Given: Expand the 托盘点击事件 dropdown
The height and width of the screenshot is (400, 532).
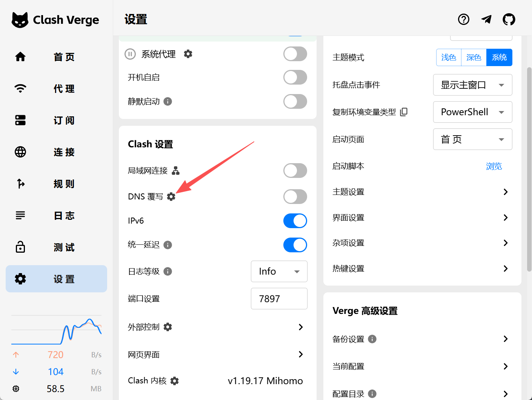Looking at the screenshot, I should [472, 85].
